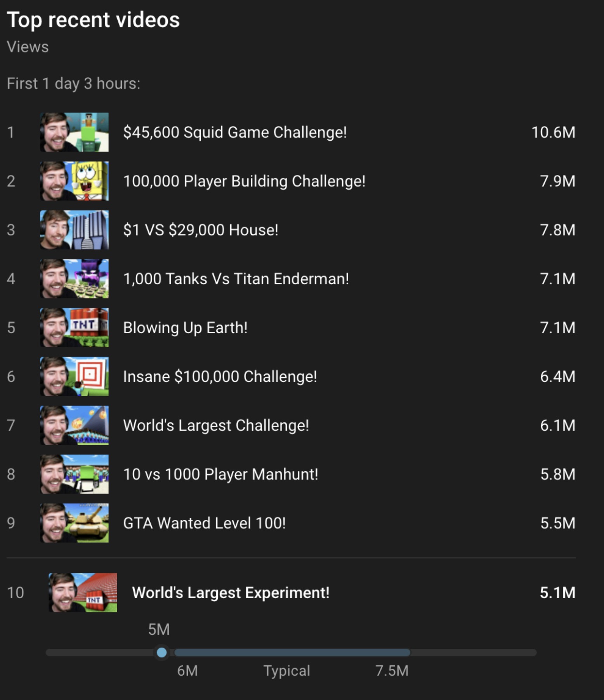Click the 10 vs 1000 Manhunt thumbnail
This screenshot has width=604, height=700.
click(74, 474)
